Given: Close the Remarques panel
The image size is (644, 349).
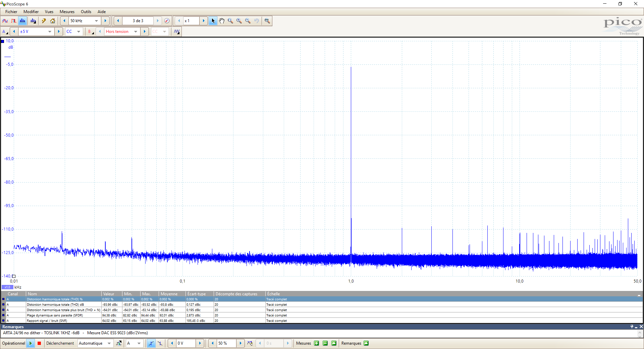Looking at the screenshot, I should pos(641,327).
